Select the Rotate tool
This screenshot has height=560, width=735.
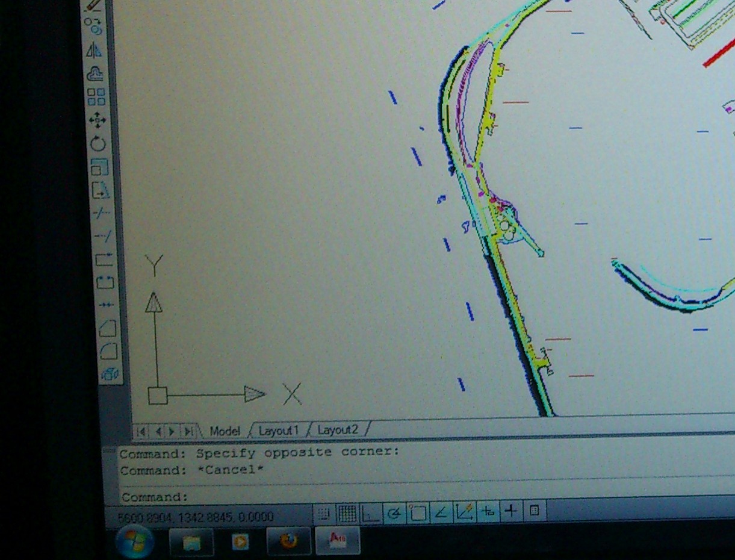coord(98,144)
